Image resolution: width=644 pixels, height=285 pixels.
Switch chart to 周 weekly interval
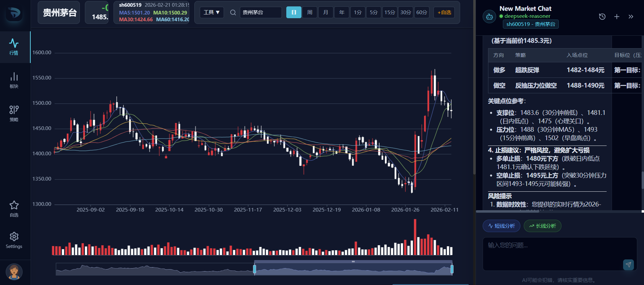point(310,12)
